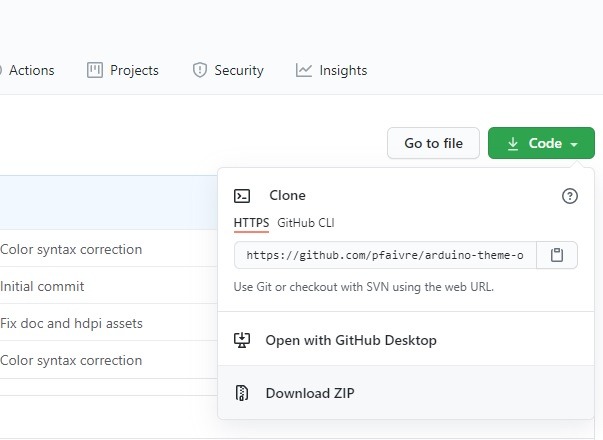Collapse the green Code dropdown

coord(541,143)
